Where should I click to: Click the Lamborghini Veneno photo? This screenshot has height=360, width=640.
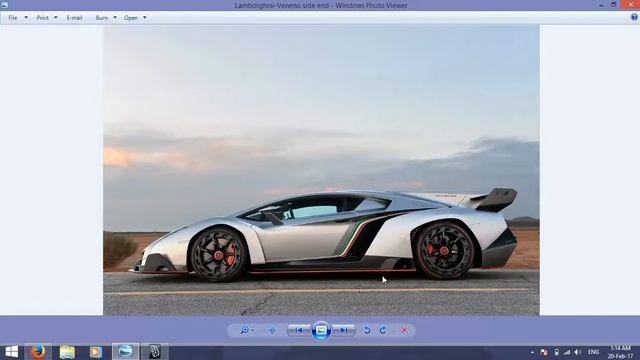click(x=321, y=170)
